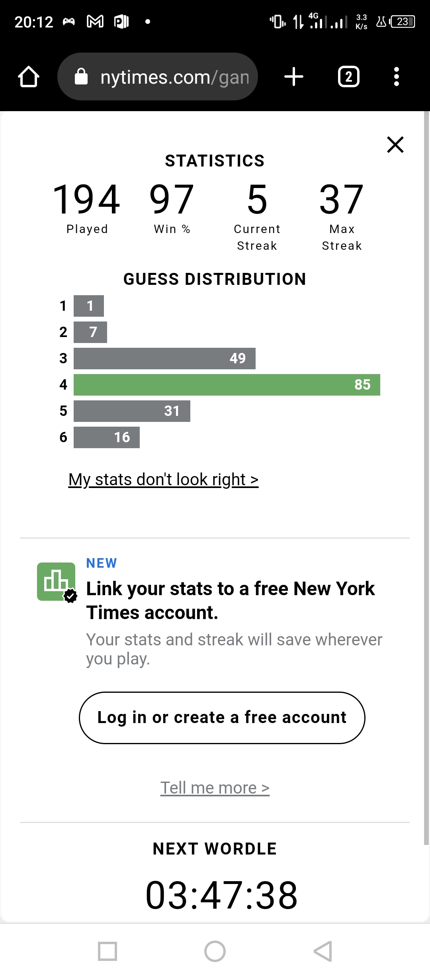Viewport: 430px width, 980px height.
Task: Click the page scrollbar on right edge
Action: (426, 478)
